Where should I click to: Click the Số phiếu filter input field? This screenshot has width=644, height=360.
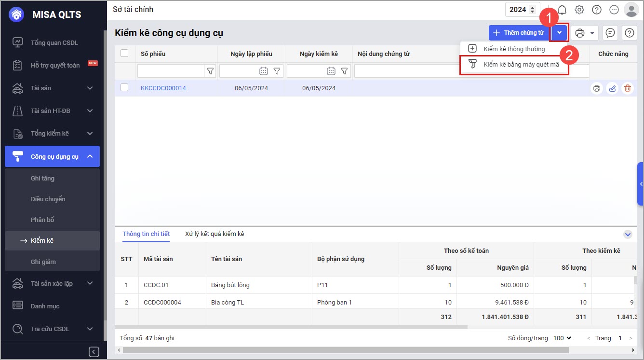(171, 71)
